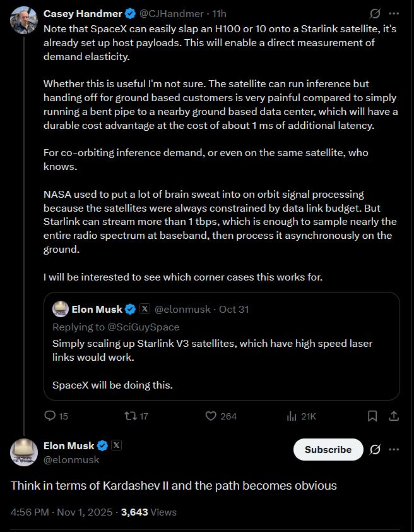Like Casey Handmer's post
414x532 pixels.
(212, 416)
